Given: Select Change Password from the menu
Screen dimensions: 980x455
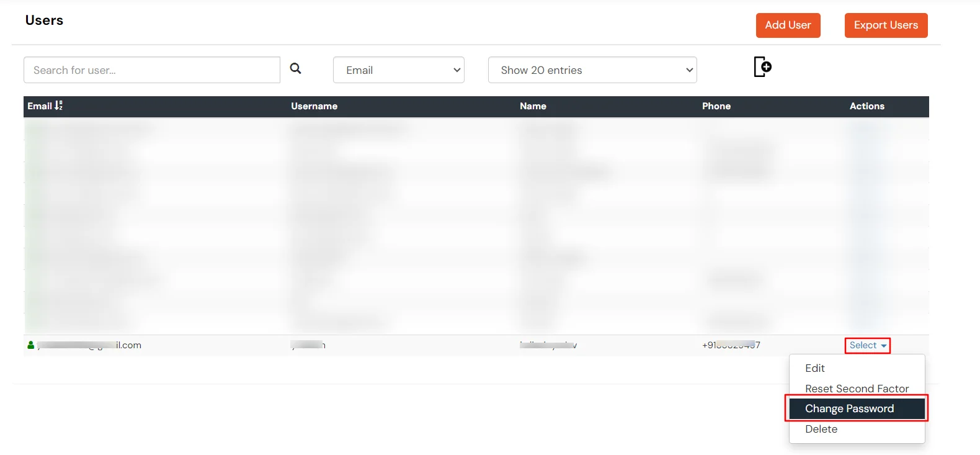Looking at the screenshot, I should 857,408.
